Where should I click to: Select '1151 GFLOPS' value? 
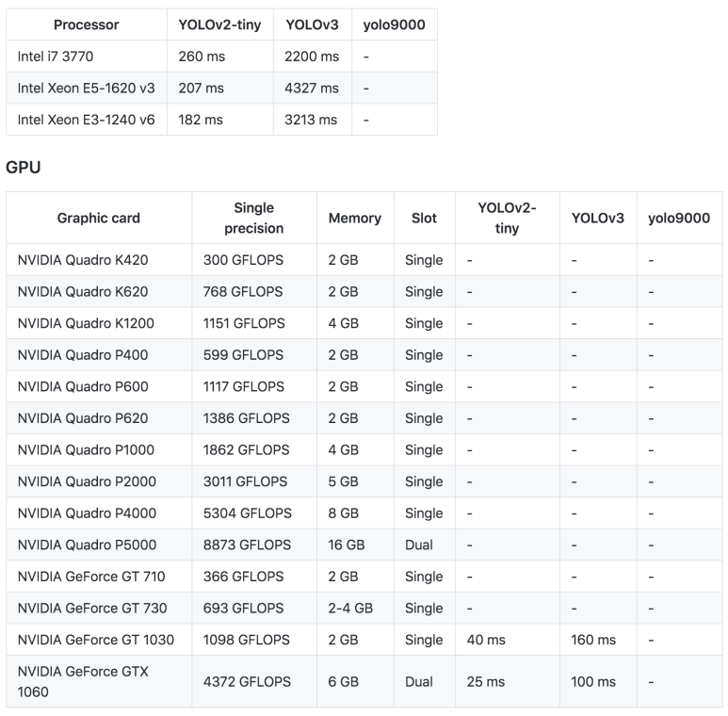pyautogui.click(x=244, y=323)
